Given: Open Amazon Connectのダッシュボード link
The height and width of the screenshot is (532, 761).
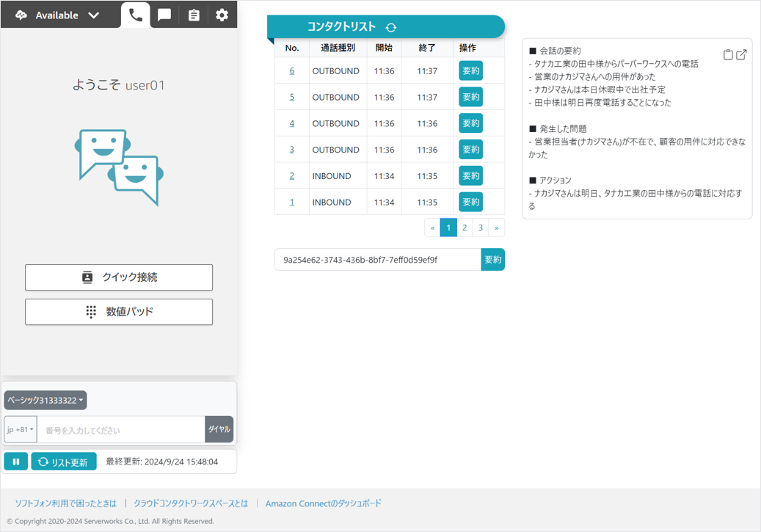Looking at the screenshot, I should 323,503.
